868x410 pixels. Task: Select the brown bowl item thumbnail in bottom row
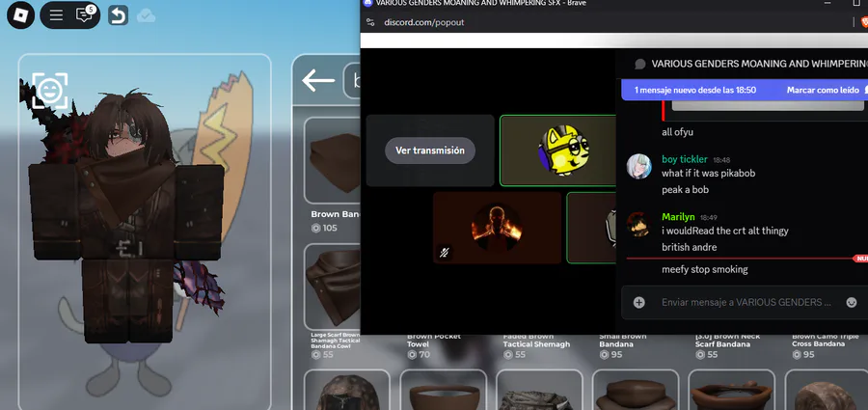click(444, 390)
